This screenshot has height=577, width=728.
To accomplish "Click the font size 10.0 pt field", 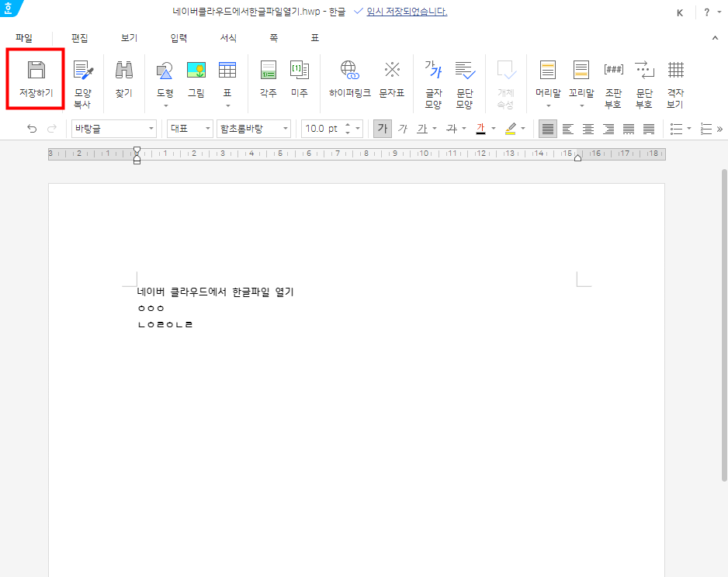I will click(322, 129).
